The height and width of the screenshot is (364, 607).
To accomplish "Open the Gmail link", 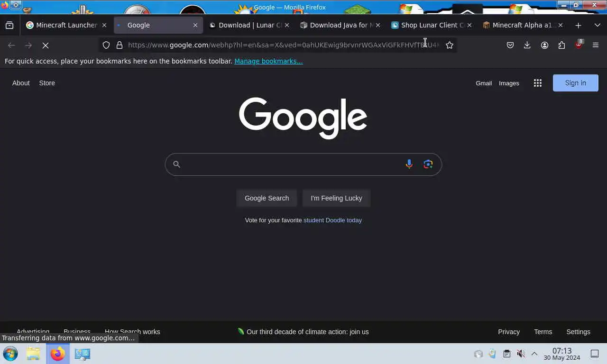I will pyautogui.click(x=484, y=83).
